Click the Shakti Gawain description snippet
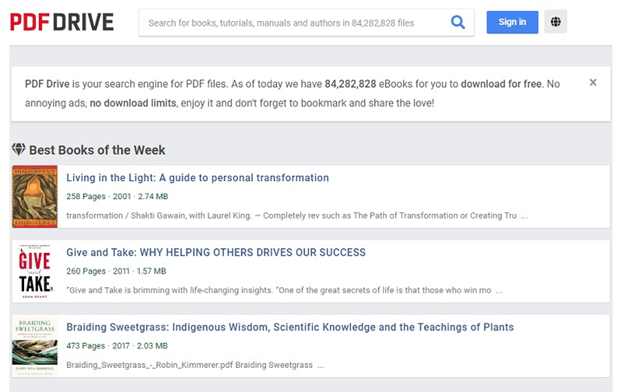Image resolution: width=624 pixels, height=392 pixels. (x=297, y=216)
